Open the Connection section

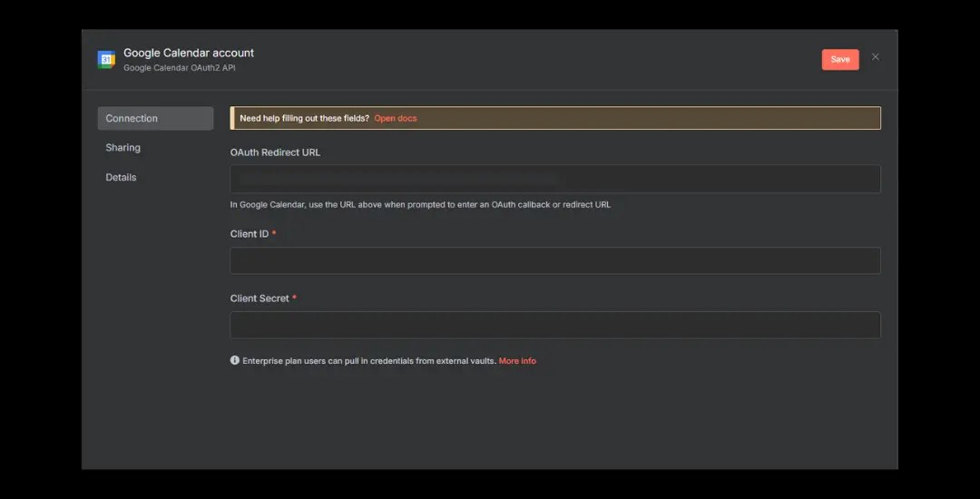click(156, 118)
